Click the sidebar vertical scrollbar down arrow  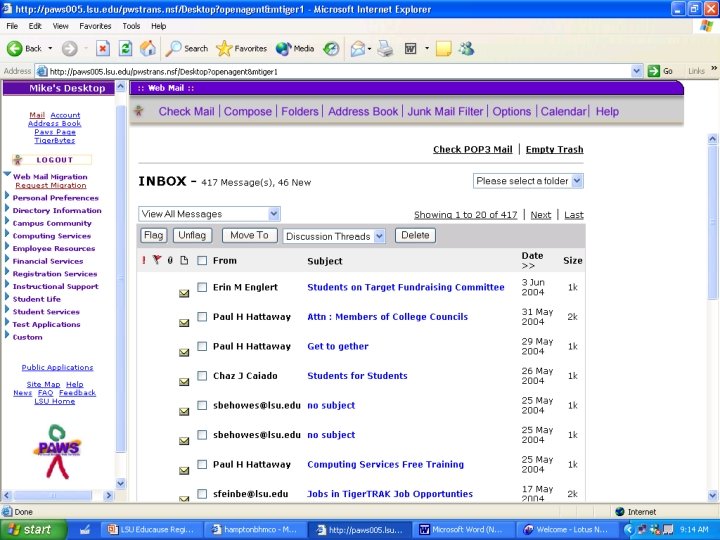click(122, 484)
